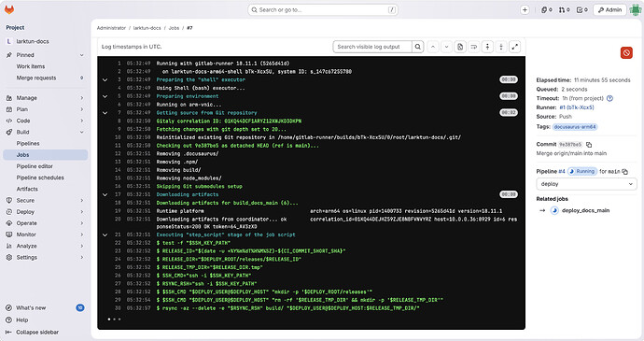The image size is (644, 341).
Task: Copy the commit SHA 9e387be5
Action: click(x=589, y=145)
